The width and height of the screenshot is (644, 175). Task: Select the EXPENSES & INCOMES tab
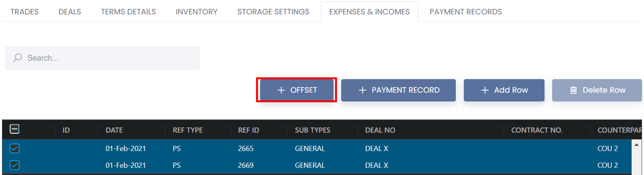coord(370,12)
